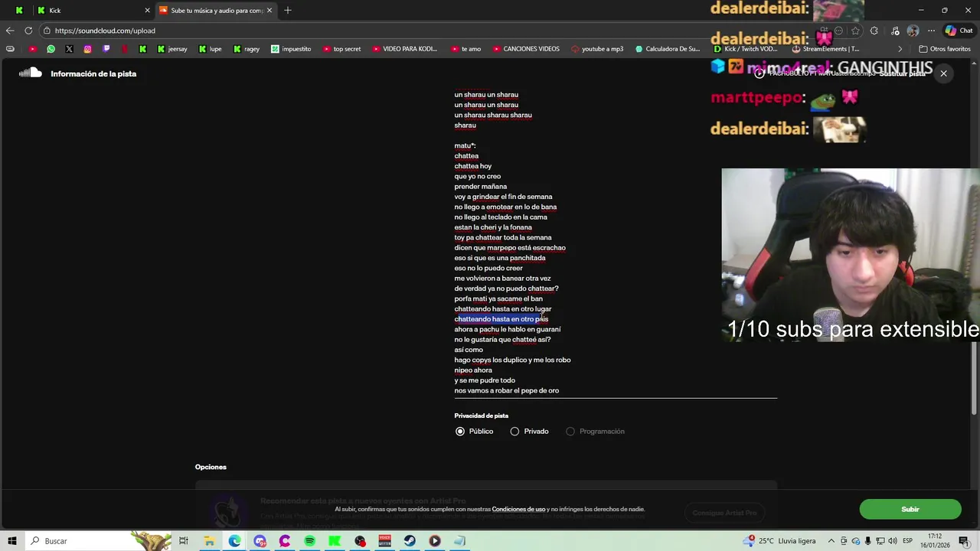Click Consigue Artist Pro button
The height and width of the screenshot is (551, 980).
click(724, 513)
